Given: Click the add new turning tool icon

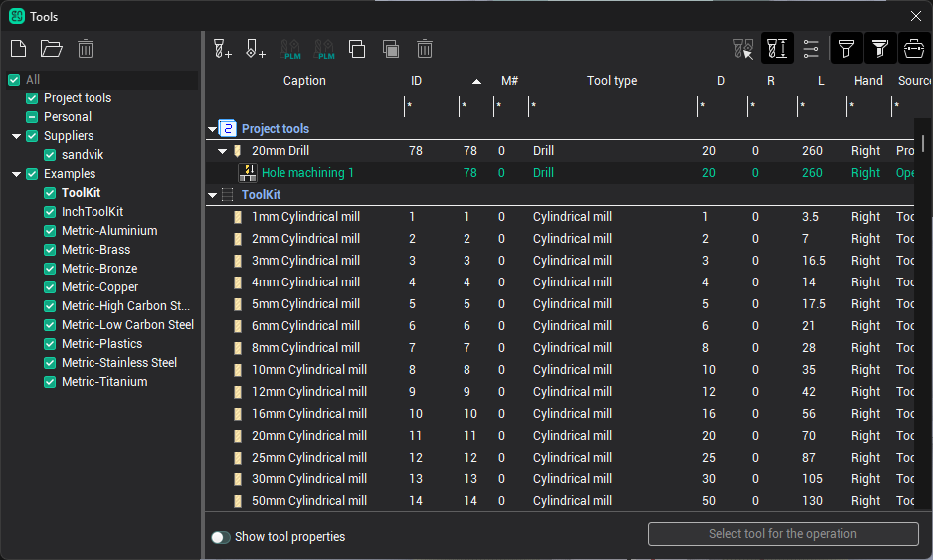Looking at the screenshot, I should coord(256,48).
